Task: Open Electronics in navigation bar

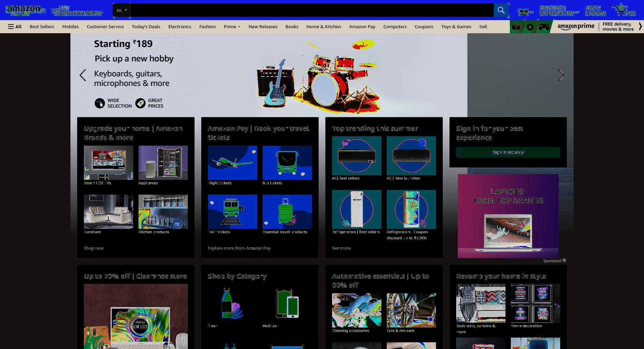Action: click(x=180, y=27)
